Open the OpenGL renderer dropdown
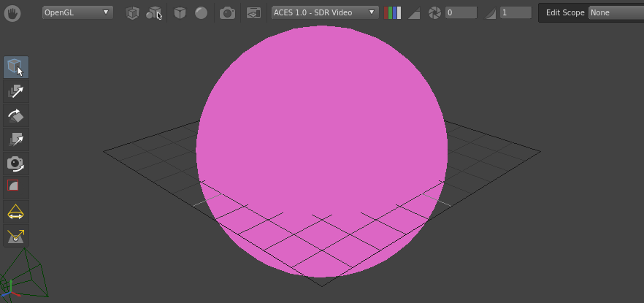644x303 pixels. coord(77,12)
